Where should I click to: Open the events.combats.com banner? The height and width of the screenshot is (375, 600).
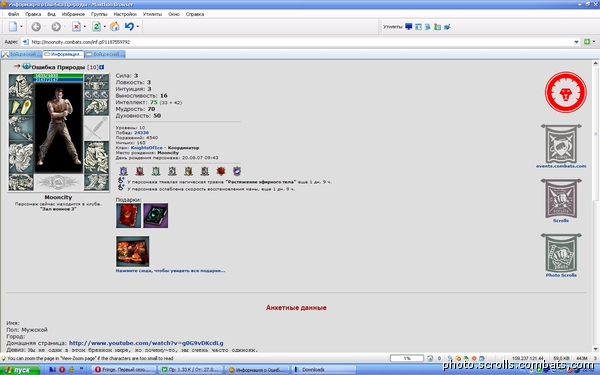click(561, 146)
